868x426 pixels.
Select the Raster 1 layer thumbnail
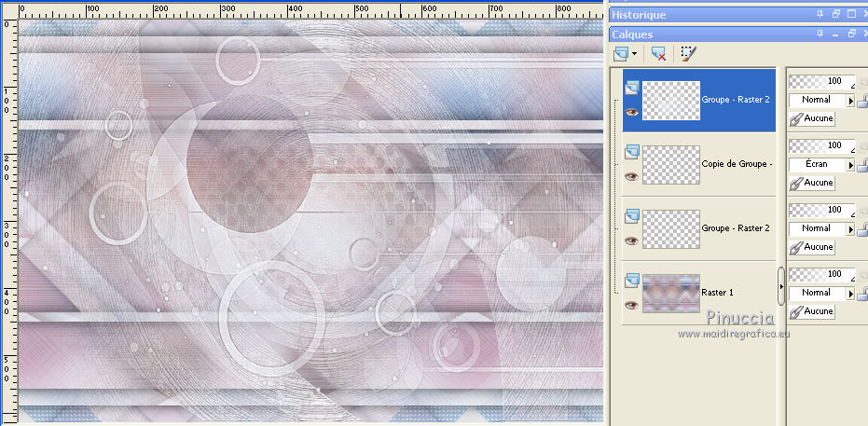click(x=671, y=294)
